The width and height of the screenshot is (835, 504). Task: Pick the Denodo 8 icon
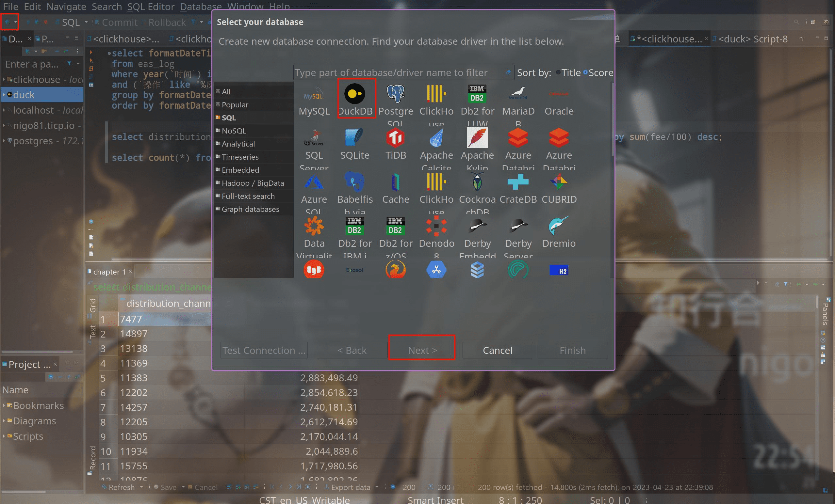tap(436, 226)
